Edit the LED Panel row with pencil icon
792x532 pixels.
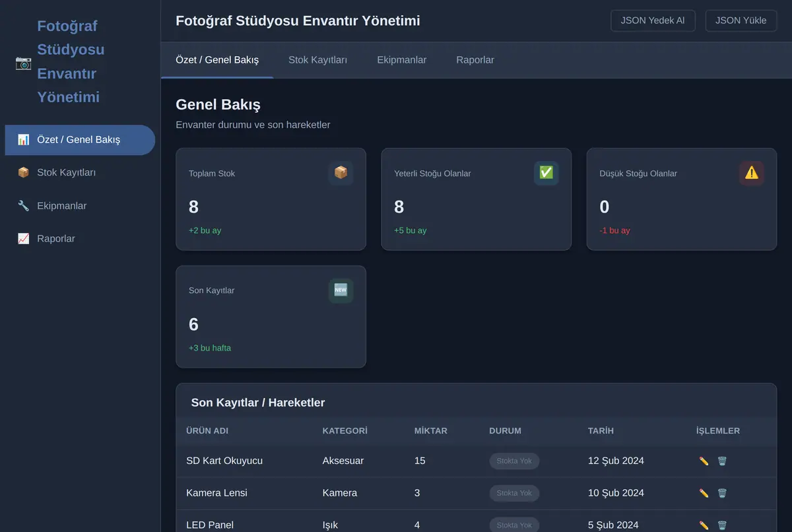(704, 525)
